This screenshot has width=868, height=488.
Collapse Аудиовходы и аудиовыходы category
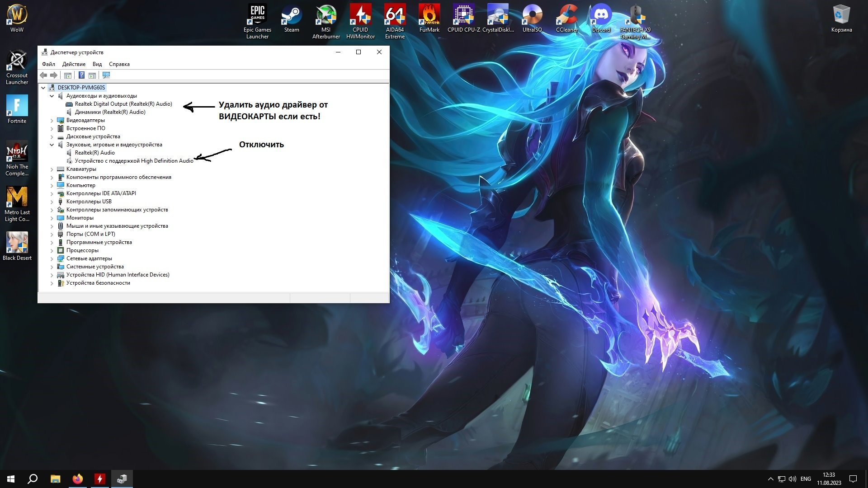tap(52, 96)
